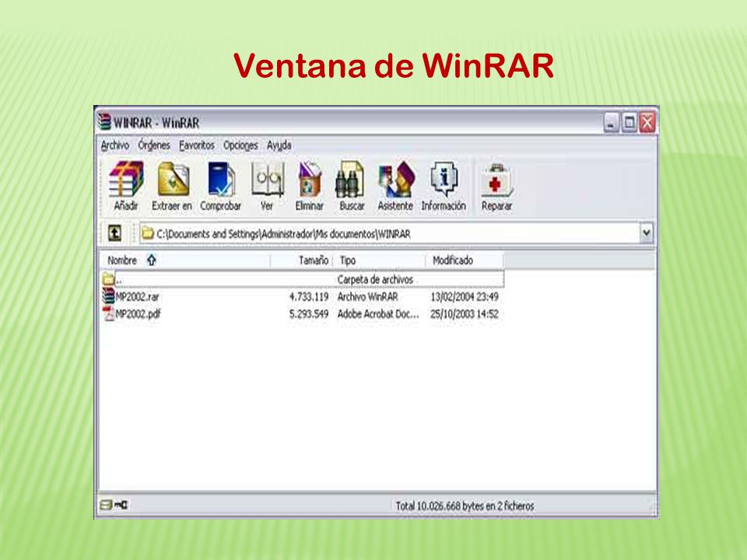747x560 pixels.
Task: Click the folder icon in the address bar
Action: pos(148,233)
